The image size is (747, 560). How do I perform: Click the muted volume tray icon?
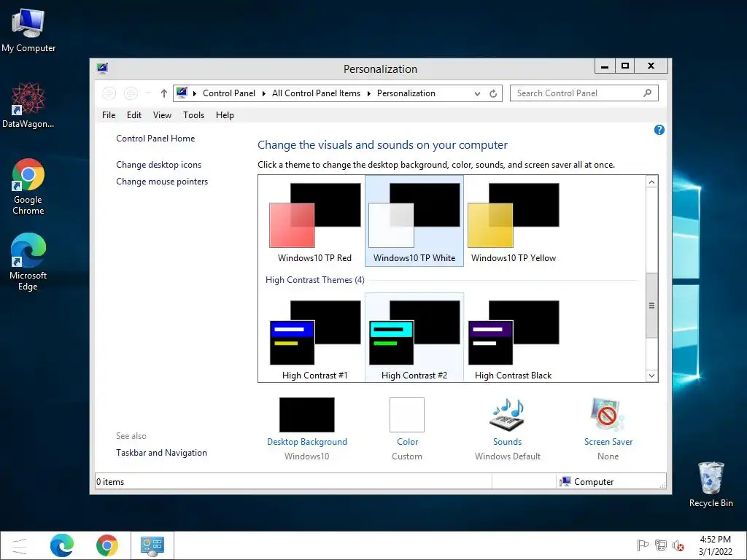tap(678, 545)
